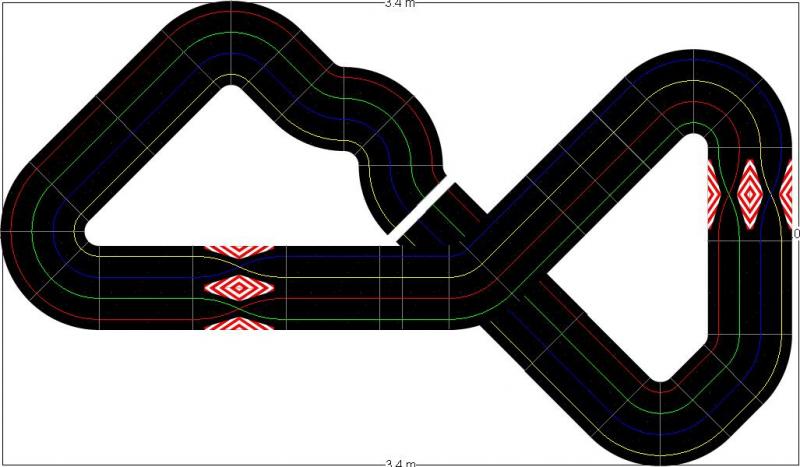Select the left diamond marker on right straight
The width and height of the screenshot is (800, 467).
click(x=715, y=193)
